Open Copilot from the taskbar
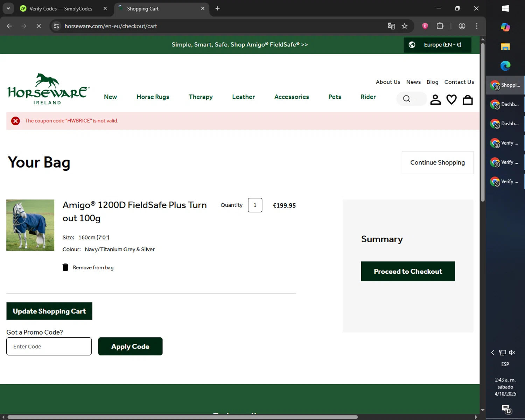Image resolution: width=525 pixels, height=420 pixels. point(505,27)
